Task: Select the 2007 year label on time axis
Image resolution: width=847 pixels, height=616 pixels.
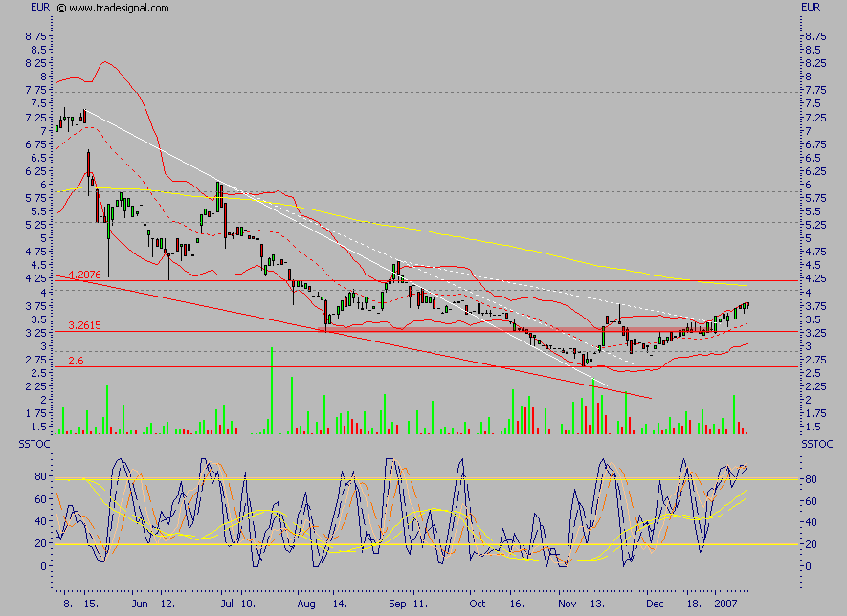Action: click(x=725, y=604)
